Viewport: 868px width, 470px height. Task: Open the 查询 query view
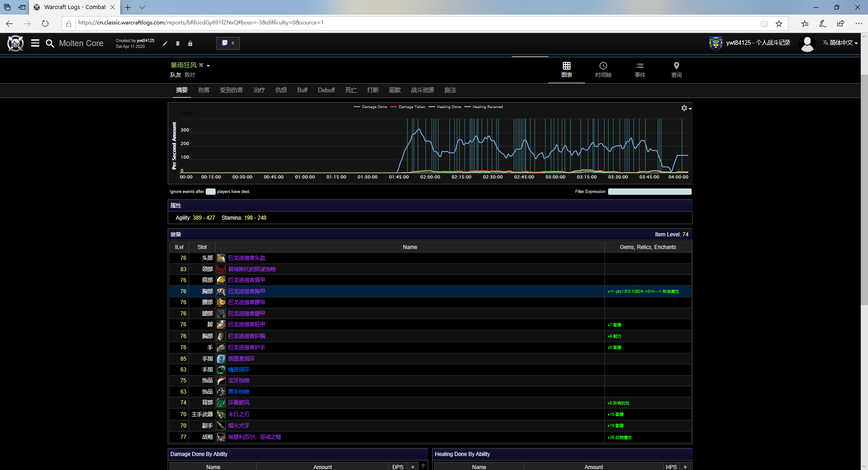(x=676, y=70)
